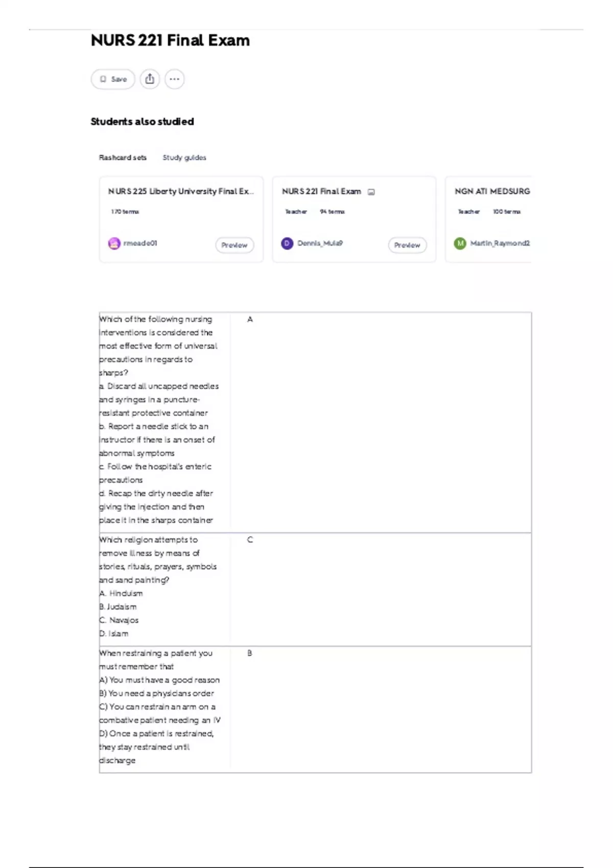Open the NURS 221 Final Exam card title
This screenshot has height=868, width=613.
pos(321,191)
